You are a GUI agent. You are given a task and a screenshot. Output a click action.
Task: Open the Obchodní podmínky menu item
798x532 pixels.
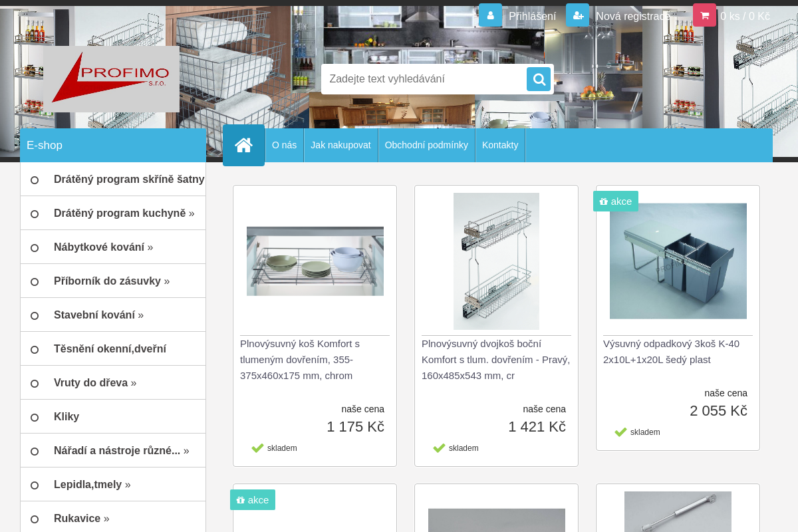click(426, 145)
